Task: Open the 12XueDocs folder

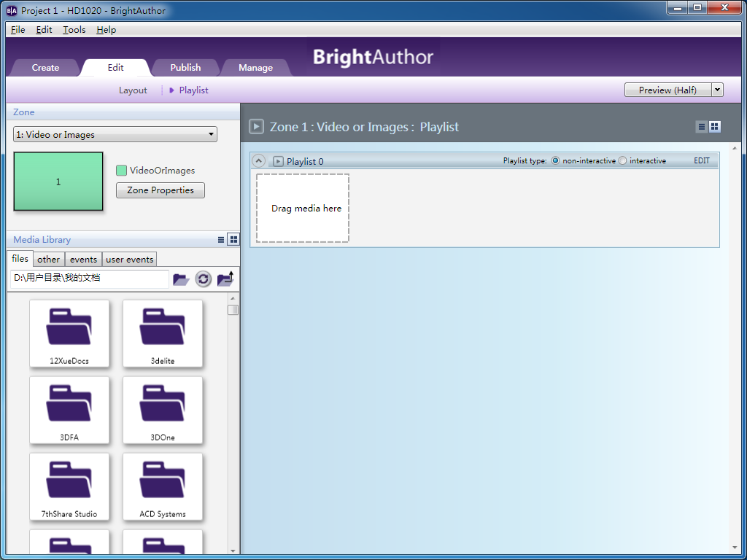Action: point(69,333)
